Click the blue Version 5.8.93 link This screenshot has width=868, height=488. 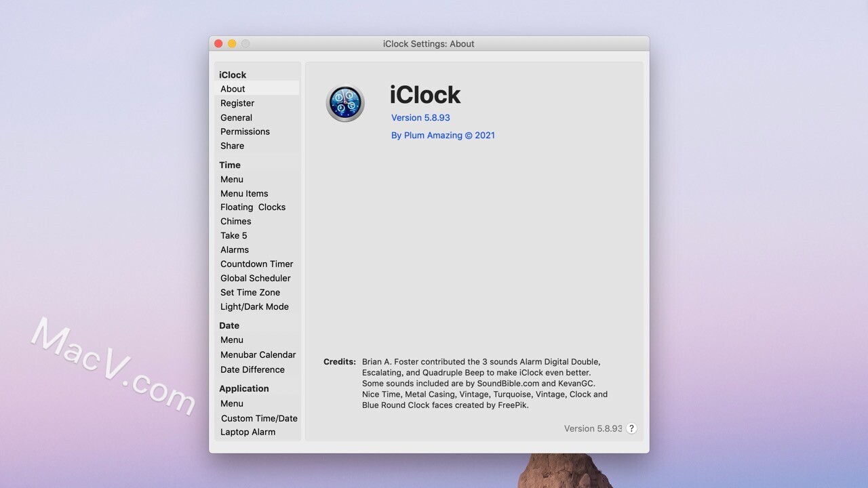click(420, 118)
